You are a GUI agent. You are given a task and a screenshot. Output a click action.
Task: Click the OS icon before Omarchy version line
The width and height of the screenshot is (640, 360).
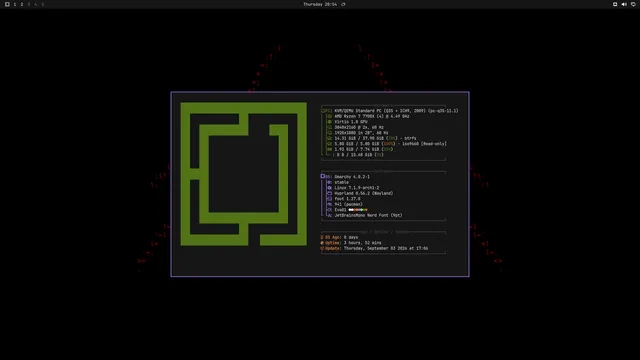pos(323,176)
